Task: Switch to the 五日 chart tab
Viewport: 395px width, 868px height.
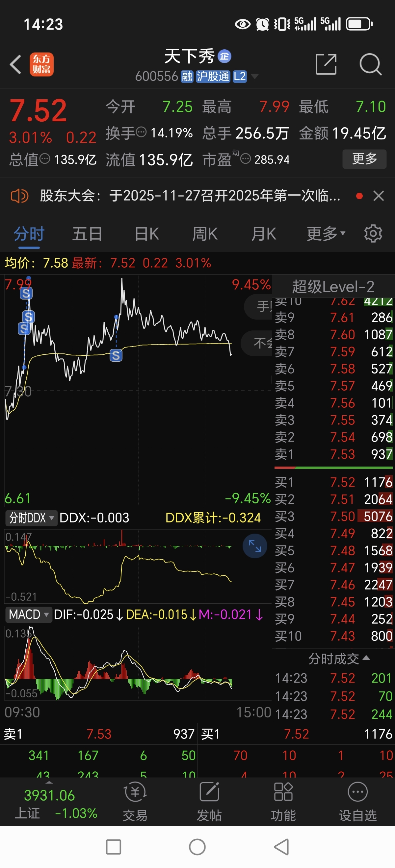Action: point(87,233)
